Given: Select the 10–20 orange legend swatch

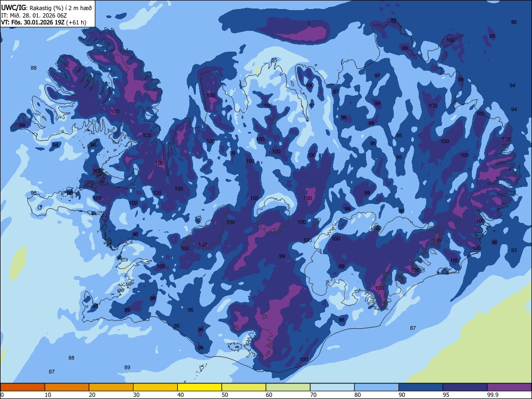Looking at the screenshot, I should click(67, 387).
